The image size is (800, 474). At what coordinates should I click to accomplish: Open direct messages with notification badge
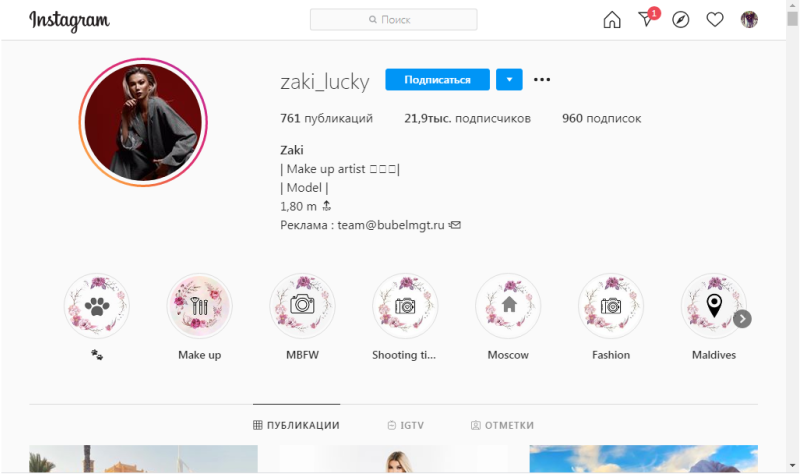[x=648, y=18]
